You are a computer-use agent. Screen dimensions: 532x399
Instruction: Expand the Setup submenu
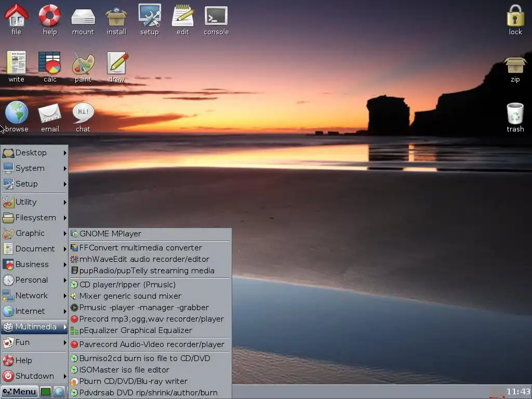pos(34,184)
